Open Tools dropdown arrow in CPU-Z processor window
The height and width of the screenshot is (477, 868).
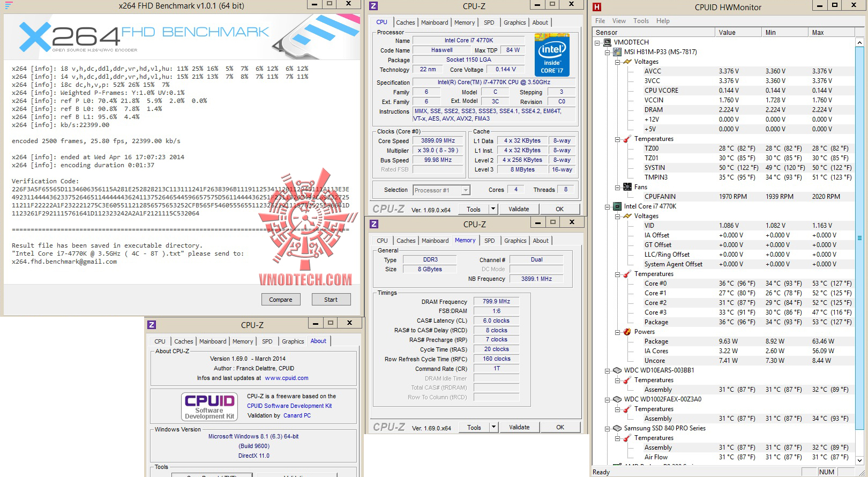coord(493,209)
